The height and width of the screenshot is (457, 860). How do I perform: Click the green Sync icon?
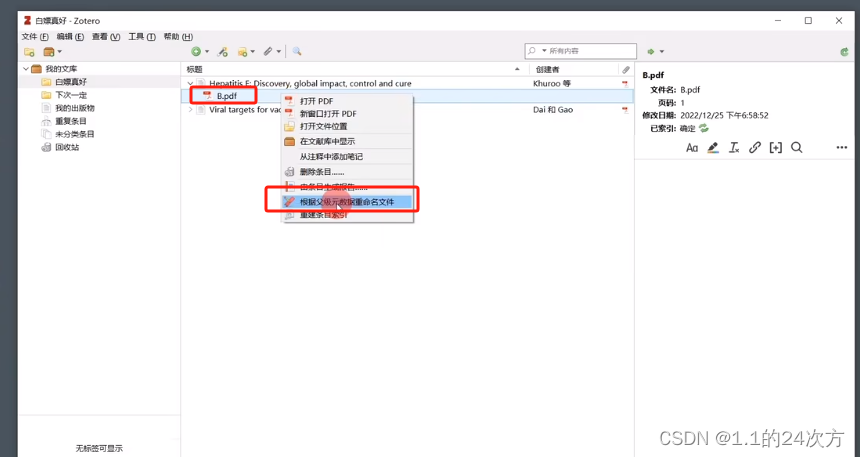pyautogui.click(x=845, y=52)
